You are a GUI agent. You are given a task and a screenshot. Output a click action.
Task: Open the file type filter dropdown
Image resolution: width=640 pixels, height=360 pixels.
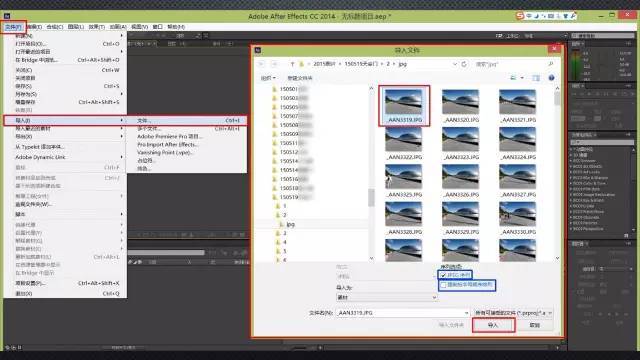pos(512,313)
